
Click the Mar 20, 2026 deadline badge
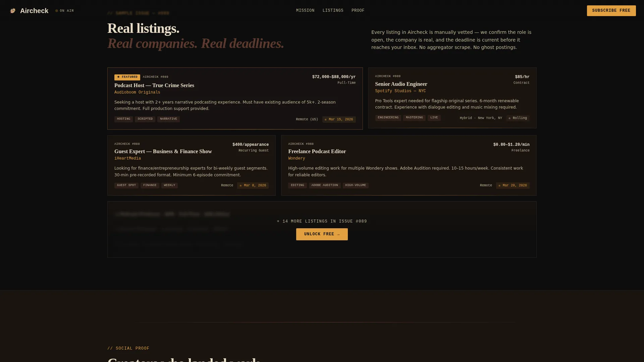(x=513, y=186)
